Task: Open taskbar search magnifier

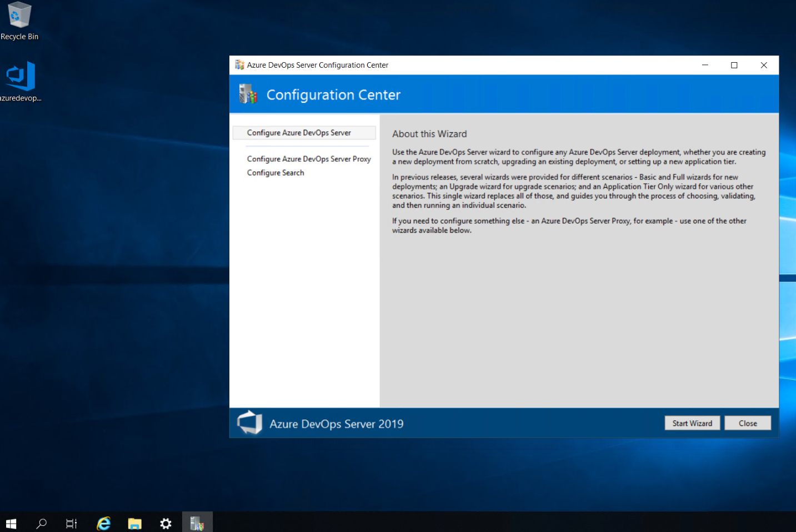Action: pyautogui.click(x=41, y=523)
